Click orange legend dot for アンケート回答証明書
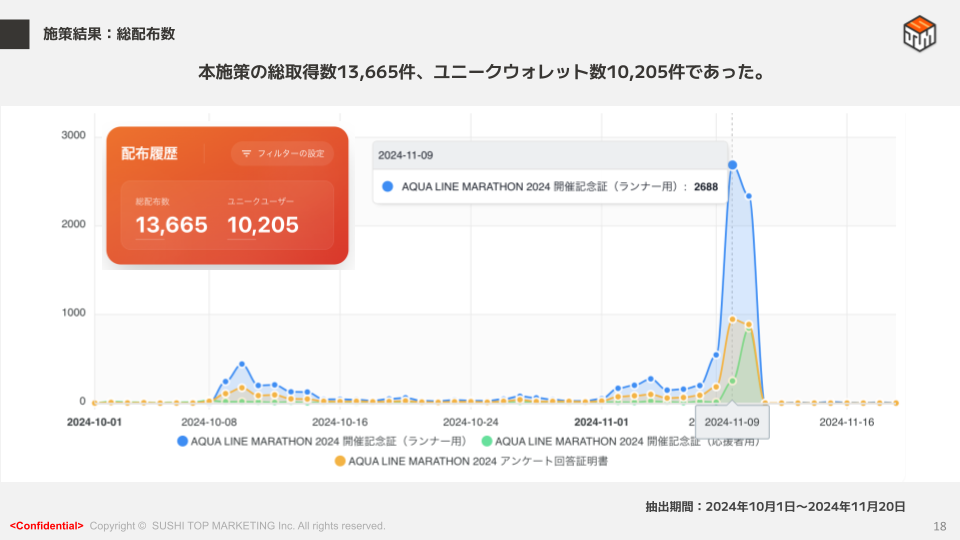Screen dimensions: 960x540 point(340,461)
